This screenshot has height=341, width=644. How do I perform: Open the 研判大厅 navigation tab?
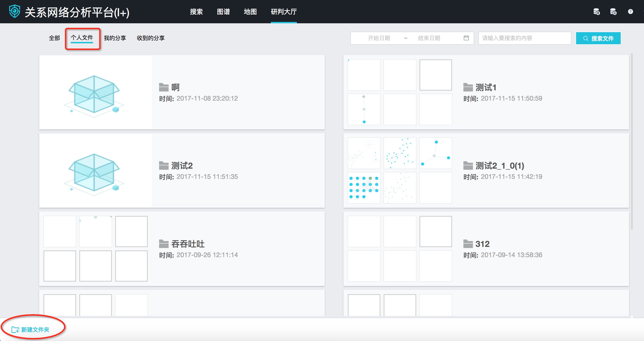tap(284, 11)
